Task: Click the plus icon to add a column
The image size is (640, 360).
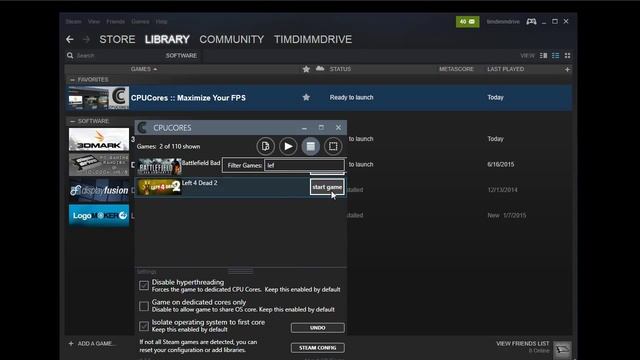Action: pos(567,69)
